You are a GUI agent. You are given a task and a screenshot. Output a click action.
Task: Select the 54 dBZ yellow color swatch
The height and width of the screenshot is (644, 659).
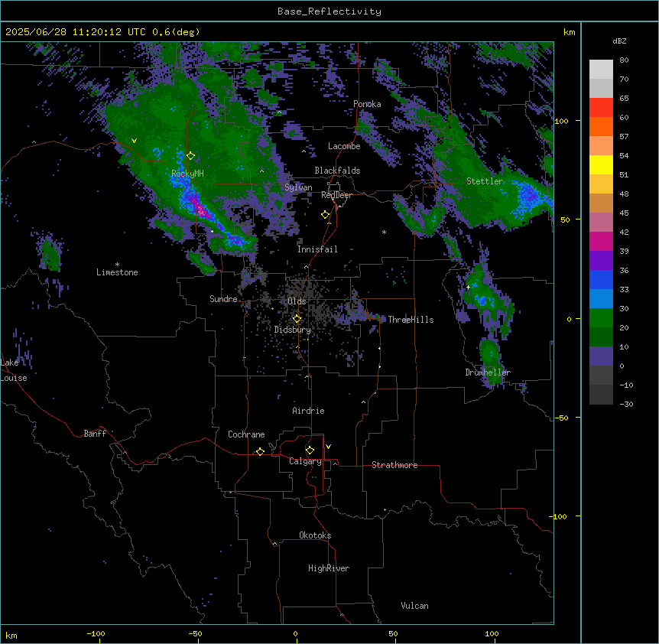click(601, 164)
